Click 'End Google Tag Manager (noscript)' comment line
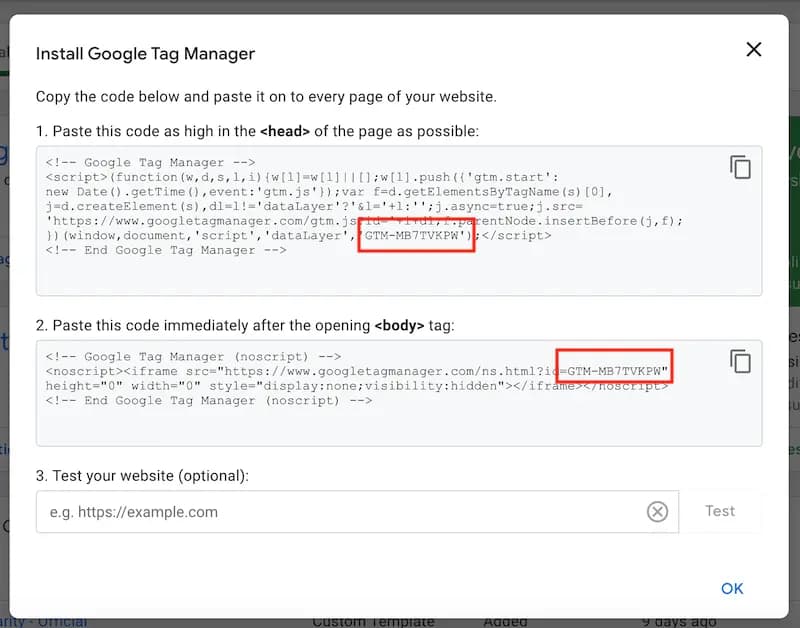Viewport: 800px width, 628px height. (209, 401)
